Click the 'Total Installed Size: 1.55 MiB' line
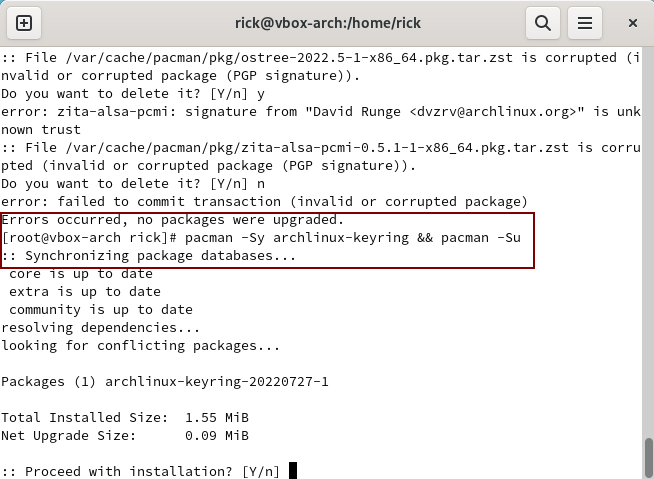This screenshot has height=479, width=654. pos(125,418)
